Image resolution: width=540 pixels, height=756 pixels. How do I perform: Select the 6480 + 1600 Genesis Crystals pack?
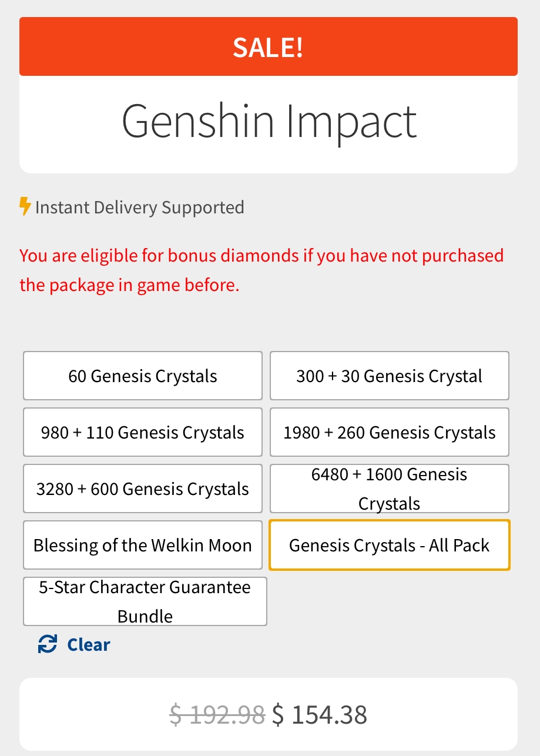click(x=389, y=489)
